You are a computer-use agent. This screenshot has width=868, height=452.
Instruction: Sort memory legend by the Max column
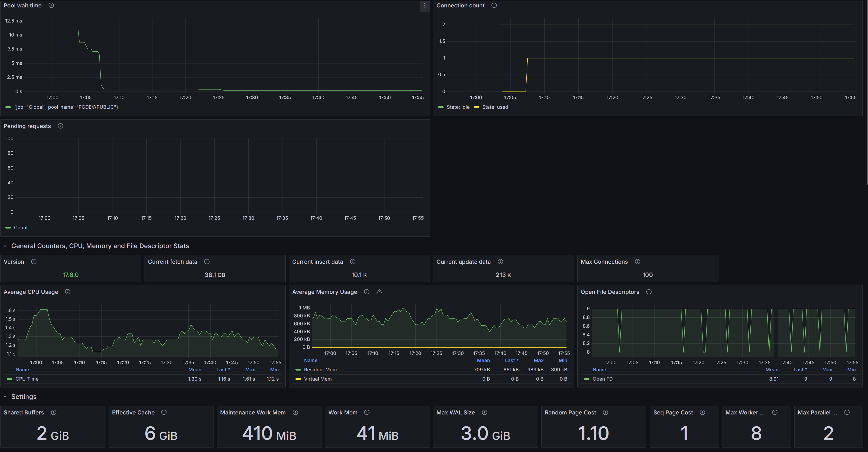tap(539, 360)
